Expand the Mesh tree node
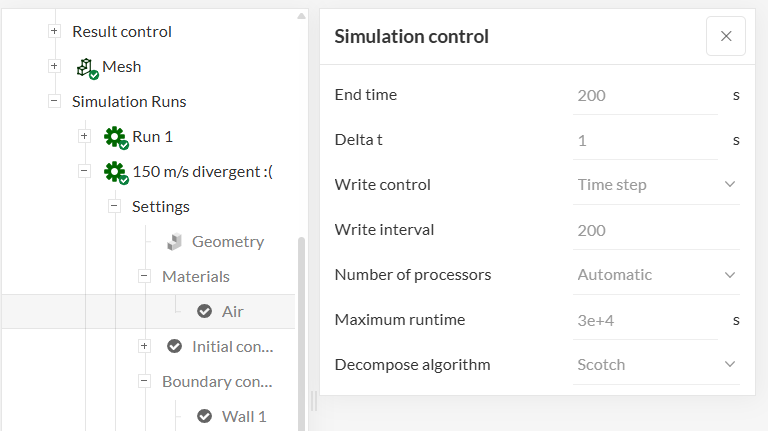The image size is (768, 431). coord(54,67)
